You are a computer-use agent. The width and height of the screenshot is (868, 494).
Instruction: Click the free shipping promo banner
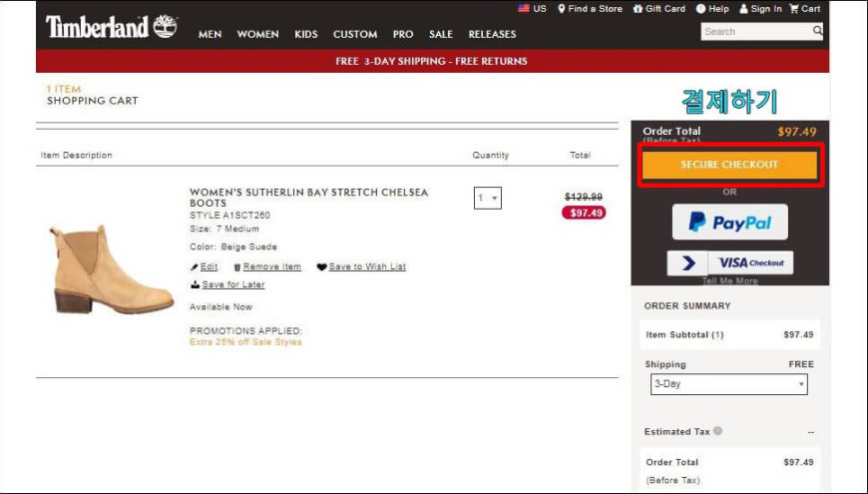432,61
